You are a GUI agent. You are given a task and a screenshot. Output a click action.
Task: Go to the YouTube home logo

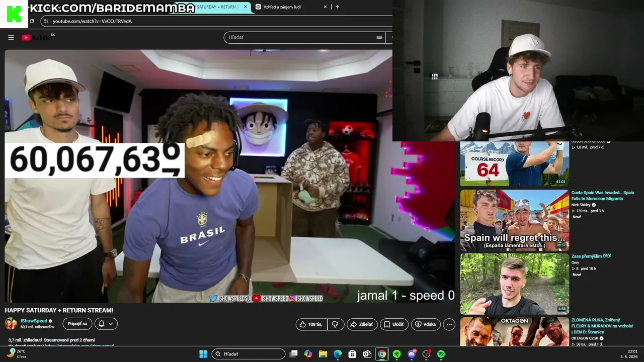(36, 37)
